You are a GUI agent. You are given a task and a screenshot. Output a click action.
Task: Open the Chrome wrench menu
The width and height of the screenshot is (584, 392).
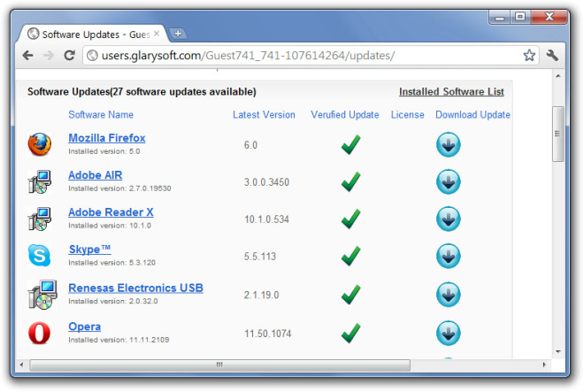(x=553, y=55)
